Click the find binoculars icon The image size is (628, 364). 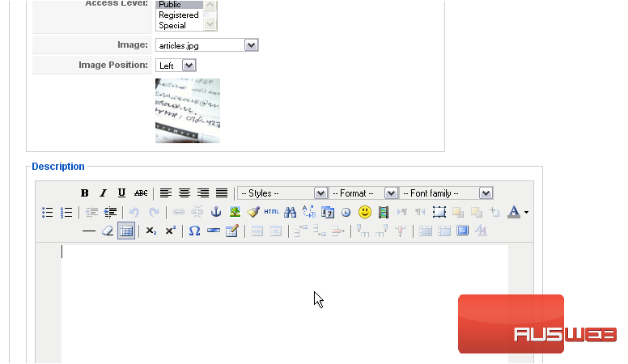coord(291,212)
